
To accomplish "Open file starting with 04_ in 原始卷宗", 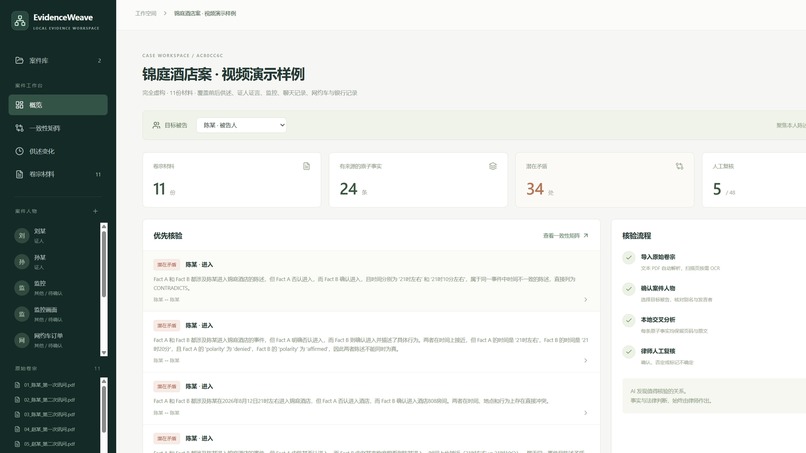I will point(49,429).
